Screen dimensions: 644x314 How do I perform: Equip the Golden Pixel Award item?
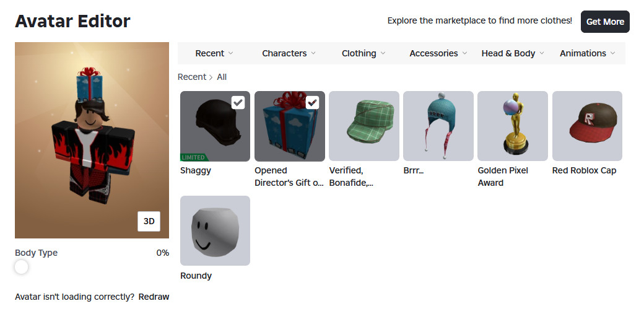[513, 126]
